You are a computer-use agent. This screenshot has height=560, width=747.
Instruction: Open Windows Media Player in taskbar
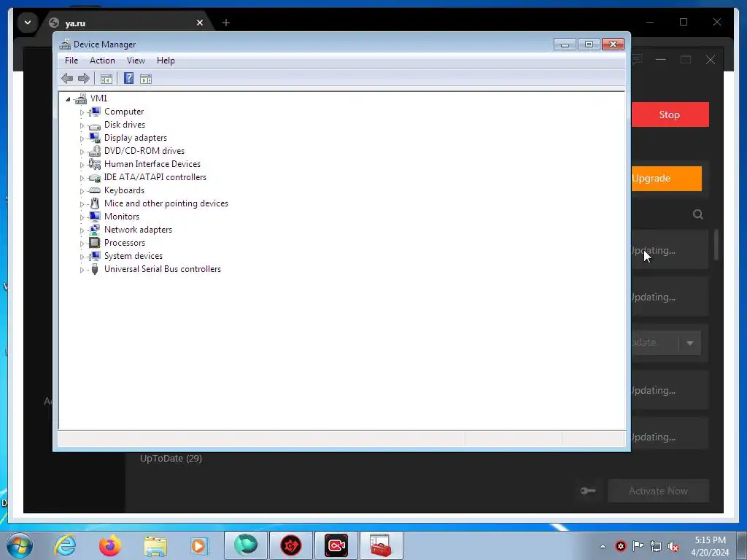pyautogui.click(x=200, y=545)
